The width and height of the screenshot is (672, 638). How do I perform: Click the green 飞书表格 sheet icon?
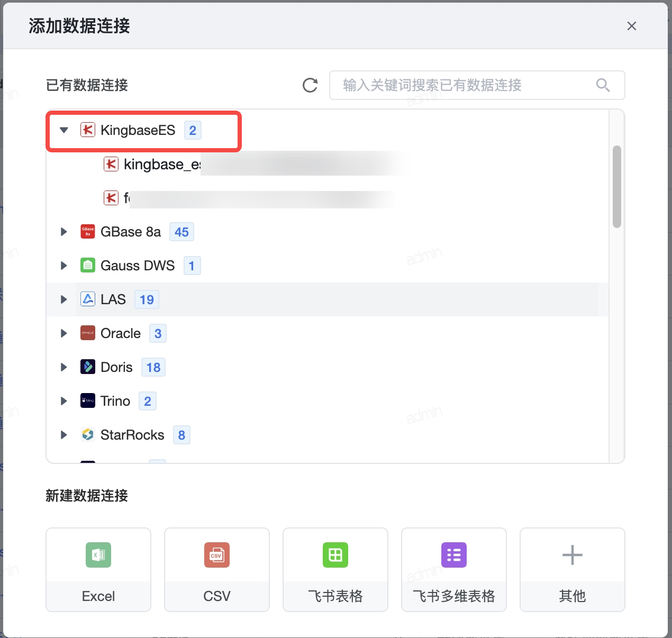pyautogui.click(x=335, y=555)
